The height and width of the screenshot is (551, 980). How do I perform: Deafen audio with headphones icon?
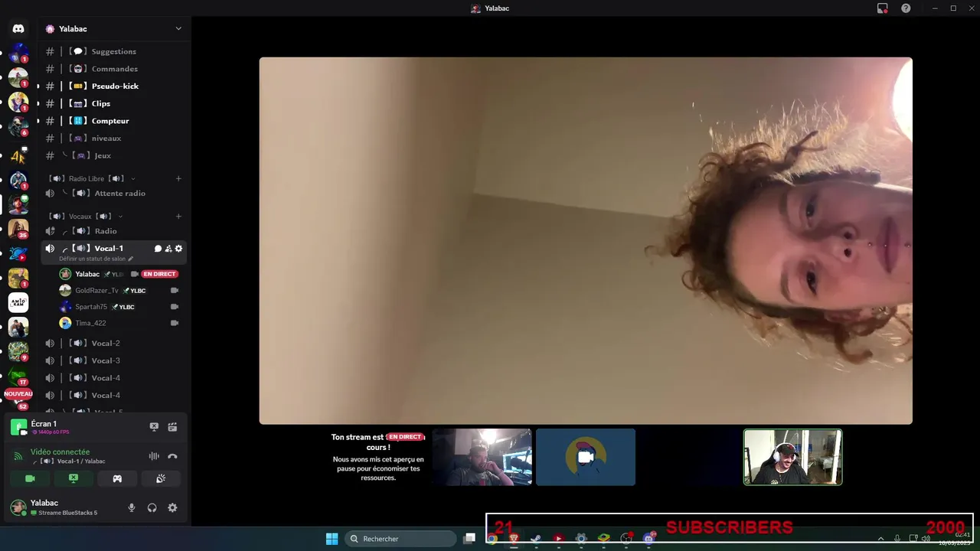coord(152,507)
